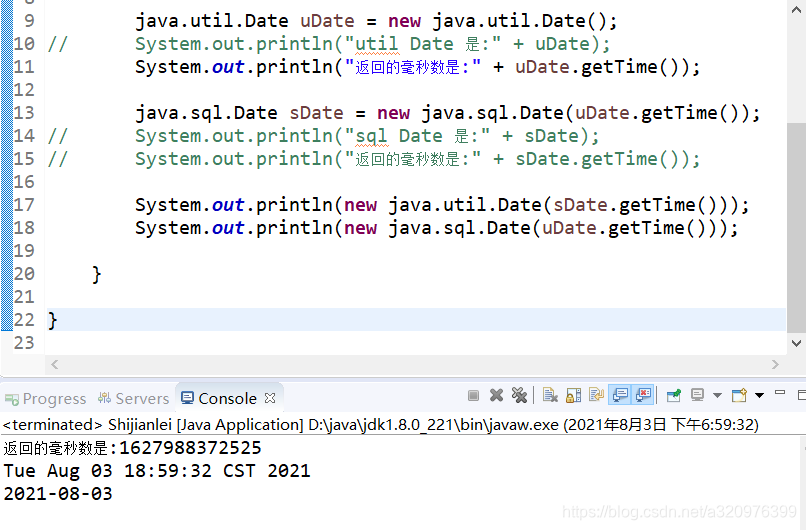Click the 'sDate' variable declaration on line 13

(316, 113)
